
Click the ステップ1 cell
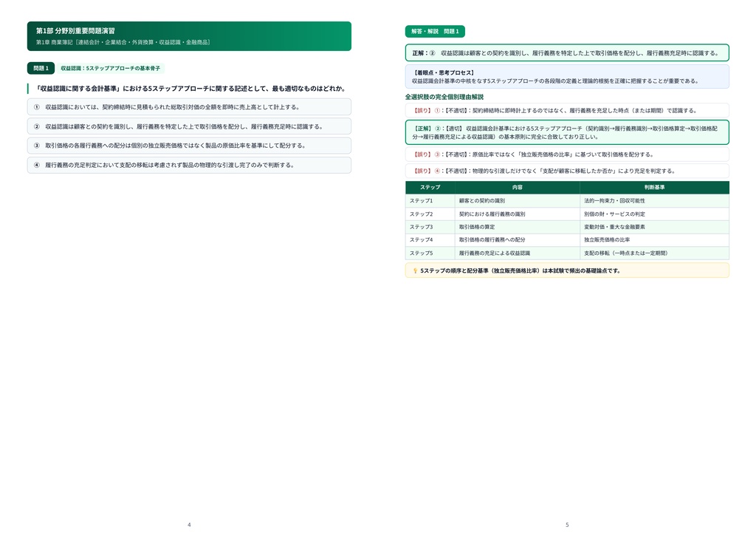(430, 201)
